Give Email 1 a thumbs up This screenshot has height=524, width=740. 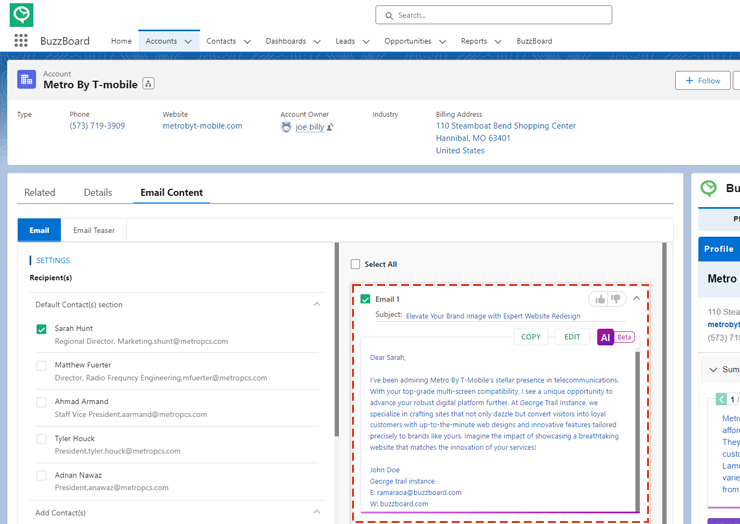point(600,299)
